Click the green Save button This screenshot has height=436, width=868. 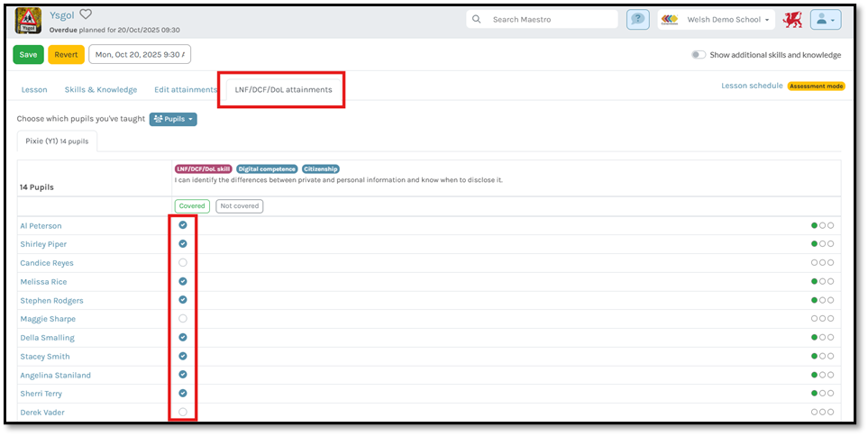[28, 55]
